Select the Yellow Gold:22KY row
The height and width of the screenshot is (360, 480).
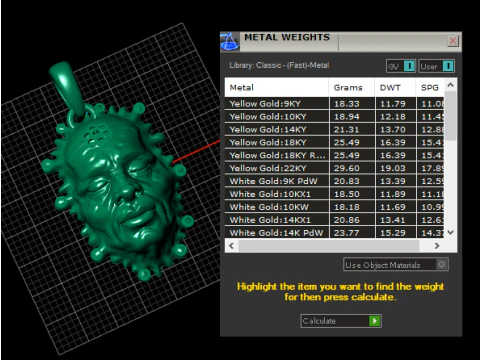[x=334, y=168]
